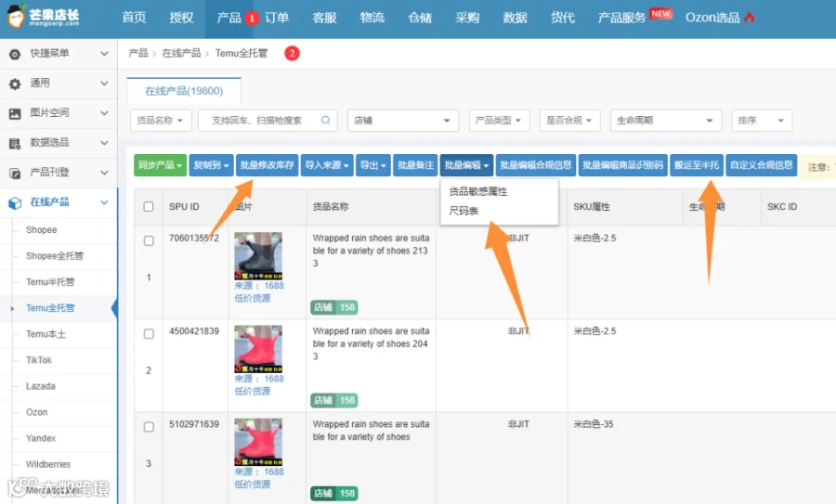Open Shopee全托管 in the sidebar
The width and height of the screenshot is (836, 504).
(x=55, y=256)
